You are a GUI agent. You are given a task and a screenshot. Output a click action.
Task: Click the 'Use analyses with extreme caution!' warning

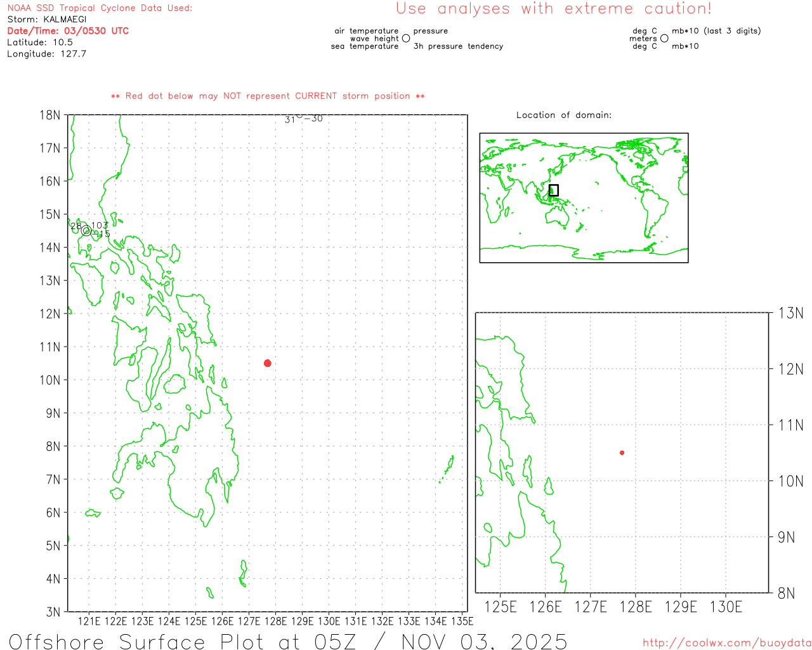tap(553, 9)
